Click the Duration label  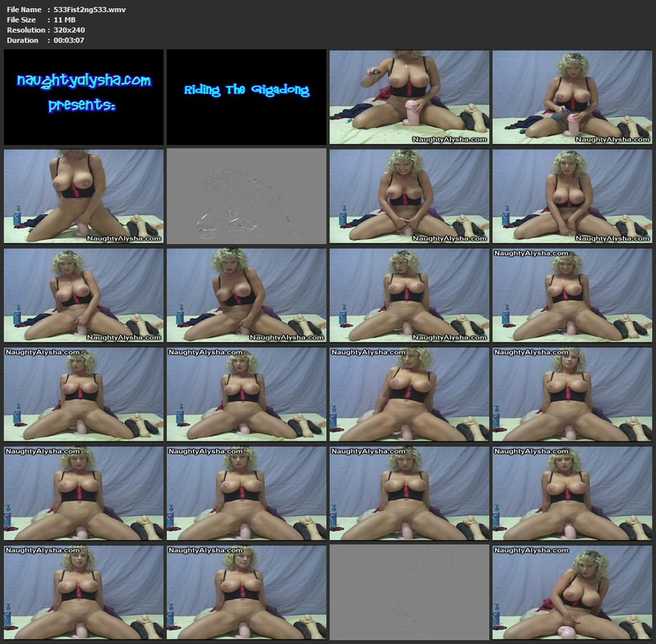coord(23,40)
